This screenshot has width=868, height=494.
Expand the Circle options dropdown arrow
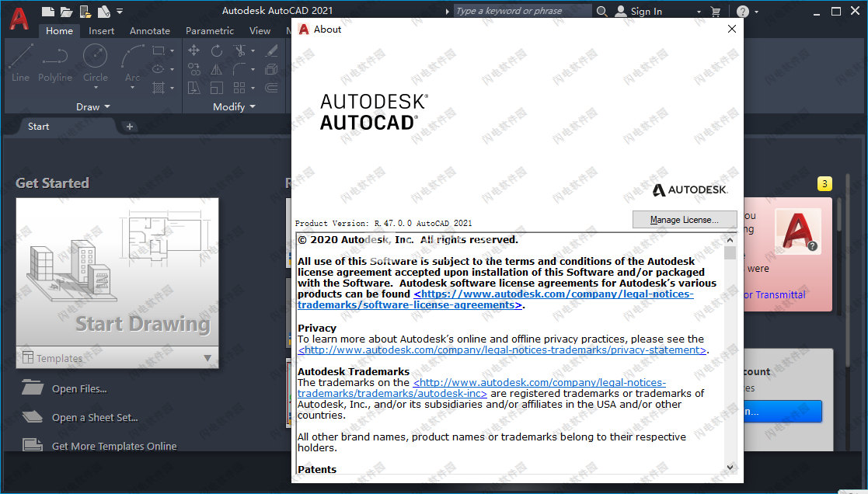point(96,88)
